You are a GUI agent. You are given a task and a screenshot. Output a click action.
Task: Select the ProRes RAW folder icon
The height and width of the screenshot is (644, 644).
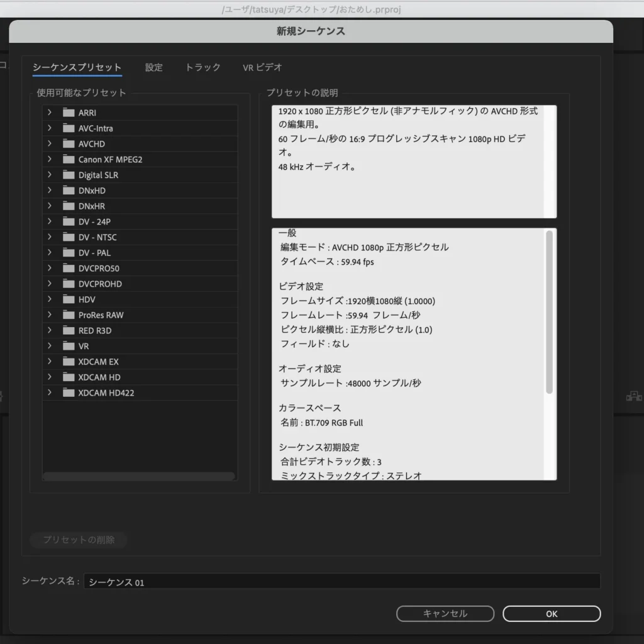click(69, 315)
